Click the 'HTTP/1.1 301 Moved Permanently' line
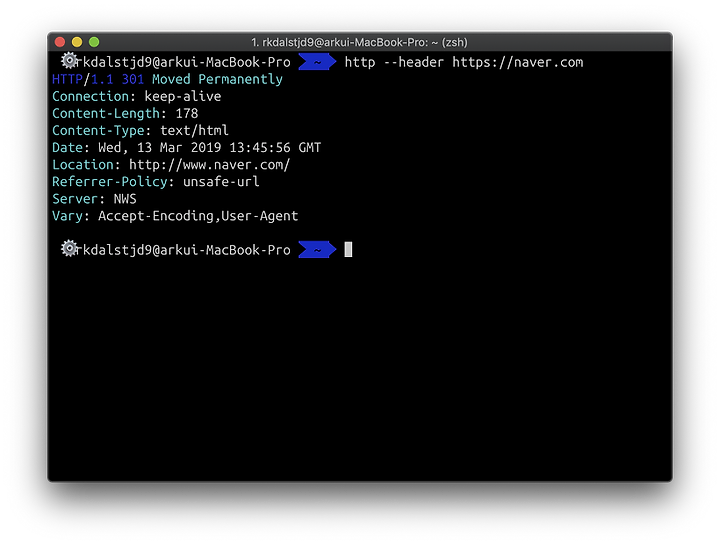Screen dimensions: 720x545 (167, 79)
